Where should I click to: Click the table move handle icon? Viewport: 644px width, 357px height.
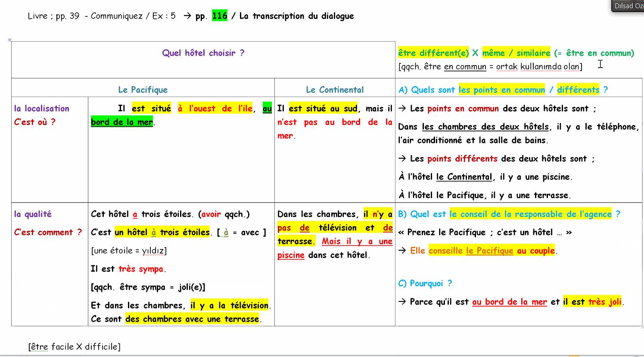click(9, 40)
